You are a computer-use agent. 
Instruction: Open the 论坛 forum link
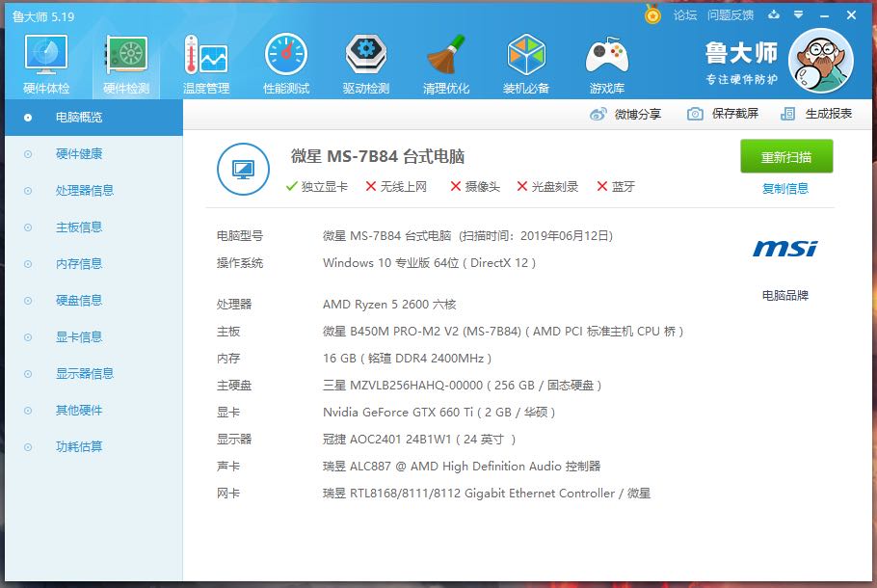click(x=685, y=15)
